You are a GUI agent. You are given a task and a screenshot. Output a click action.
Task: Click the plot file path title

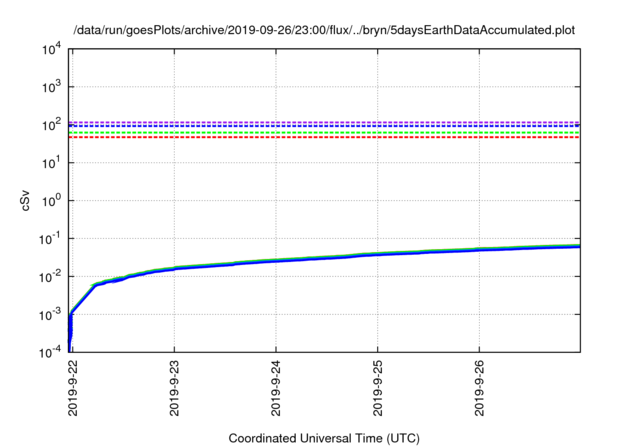[x=324, y=30]
